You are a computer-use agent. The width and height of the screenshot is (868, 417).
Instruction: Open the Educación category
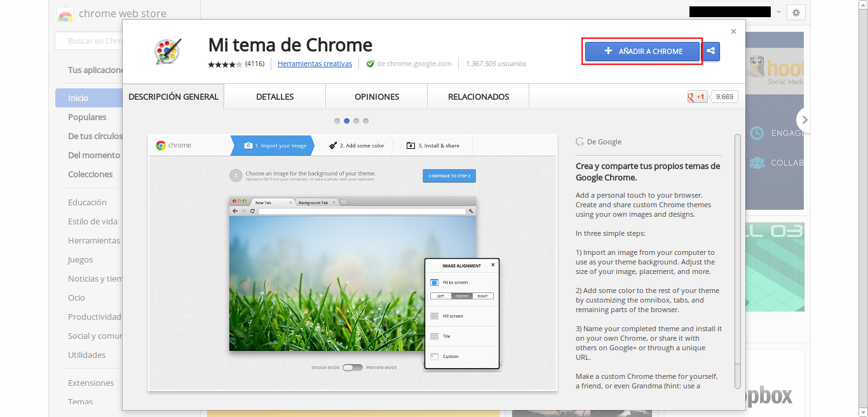pos(87,202)
